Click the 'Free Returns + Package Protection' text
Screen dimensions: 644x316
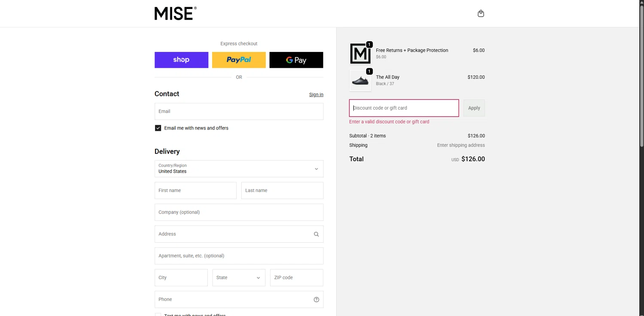[412, 50]
